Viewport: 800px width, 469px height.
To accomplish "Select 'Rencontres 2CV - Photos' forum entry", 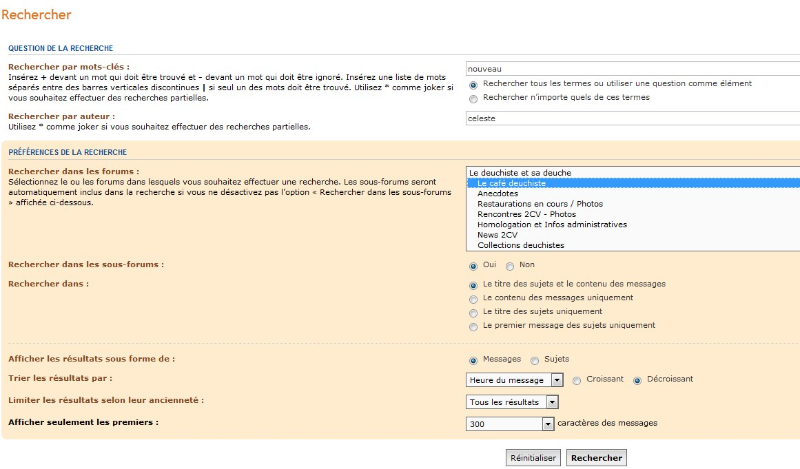I will (x=526, y=214).
